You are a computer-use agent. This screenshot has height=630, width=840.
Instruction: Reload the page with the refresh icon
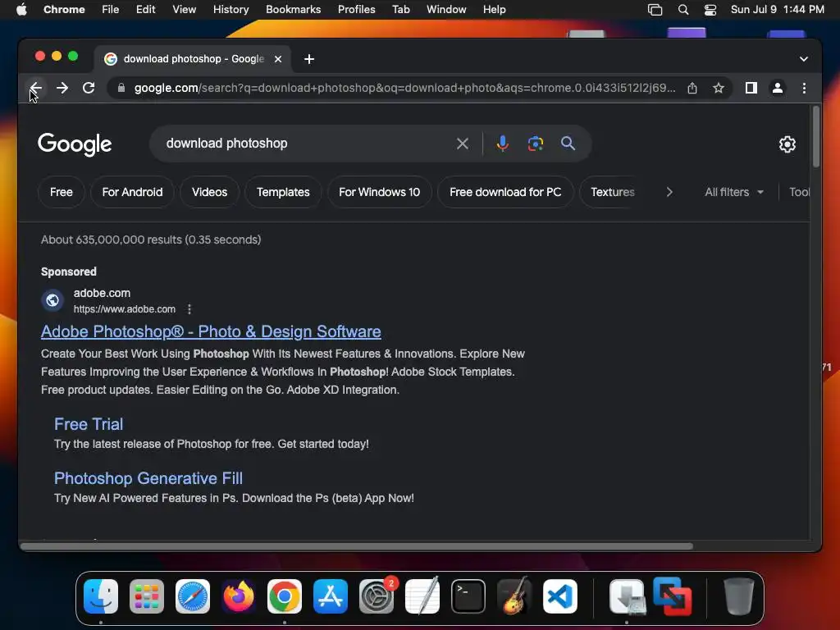[89, 88]
